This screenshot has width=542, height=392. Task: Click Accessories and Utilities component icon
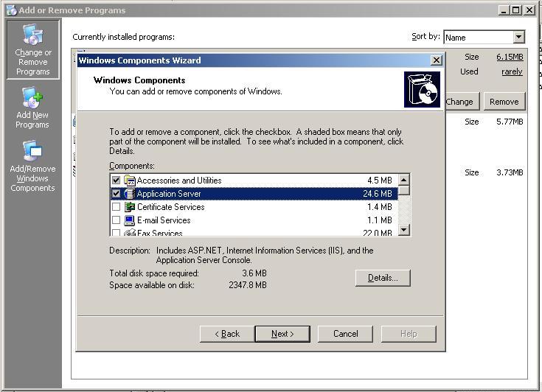130,181
